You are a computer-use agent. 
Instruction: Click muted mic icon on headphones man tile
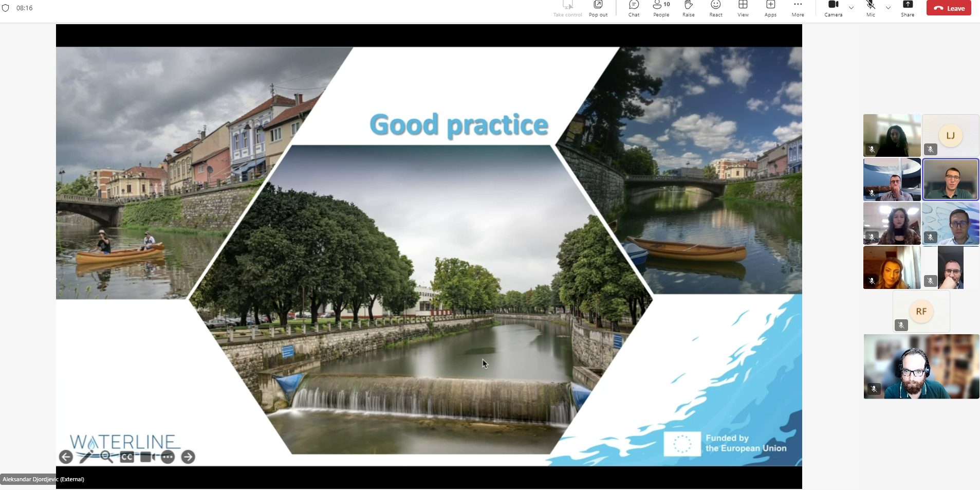pos(874,389)
